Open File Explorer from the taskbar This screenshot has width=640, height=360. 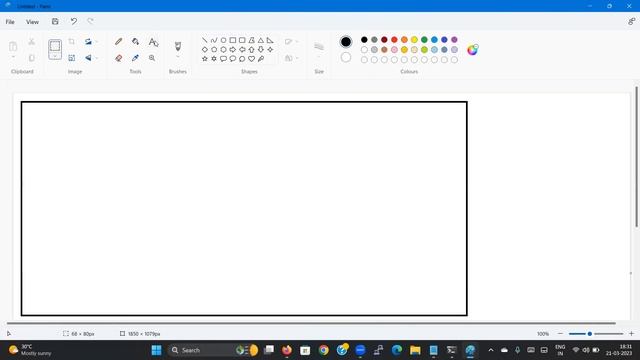[x=415, y=350]
